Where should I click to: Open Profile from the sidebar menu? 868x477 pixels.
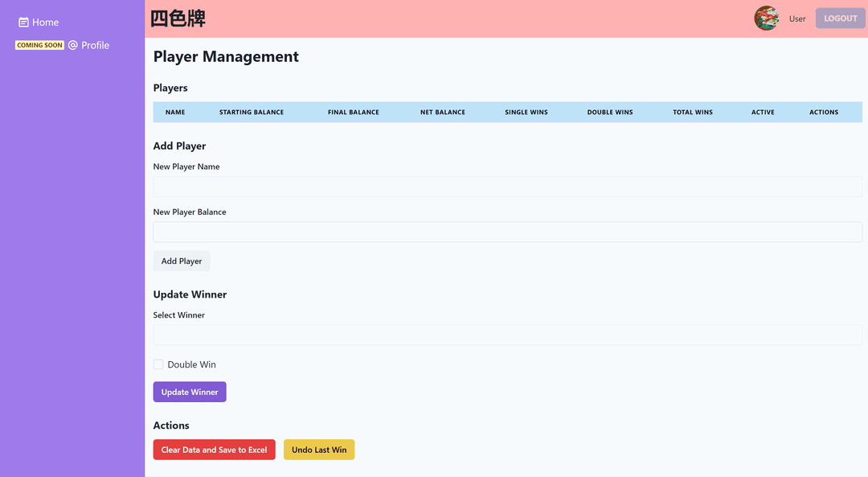pos(95,45)
